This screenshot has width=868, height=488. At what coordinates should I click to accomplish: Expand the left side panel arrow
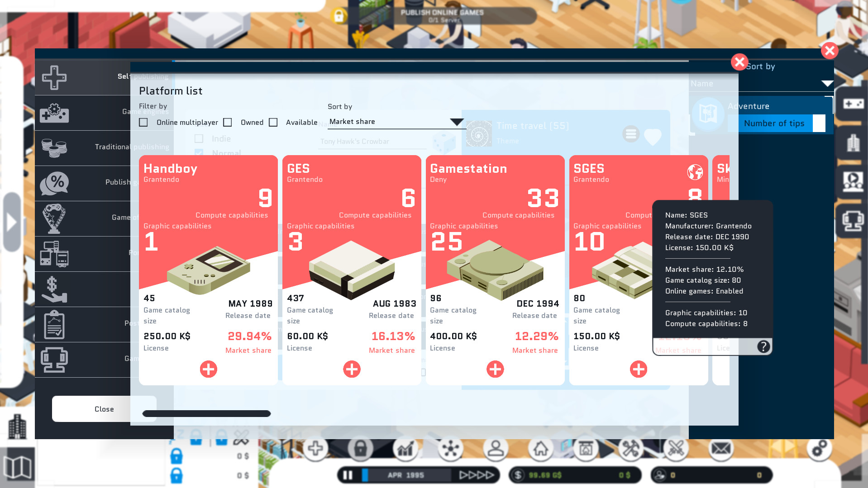12,222
